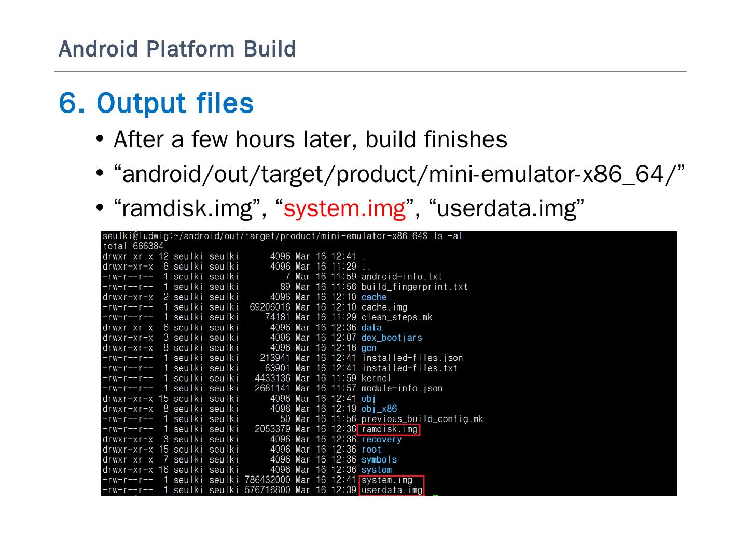Select the 'gen' directory entry

point(369,348)
